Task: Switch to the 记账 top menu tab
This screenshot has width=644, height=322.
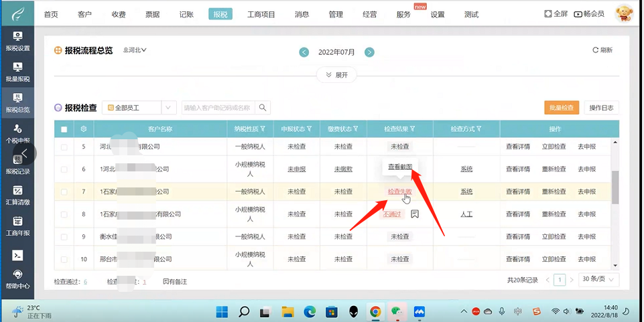Action: click(x=186, y=14)
